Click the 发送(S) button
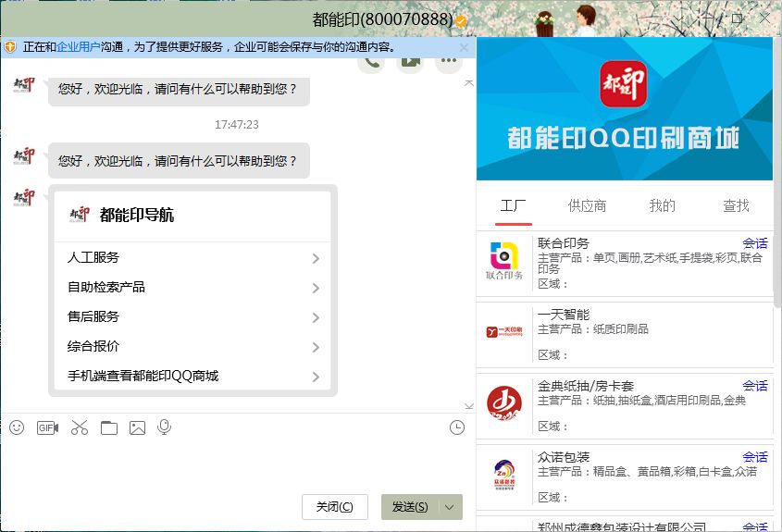 tap(410, 507)
